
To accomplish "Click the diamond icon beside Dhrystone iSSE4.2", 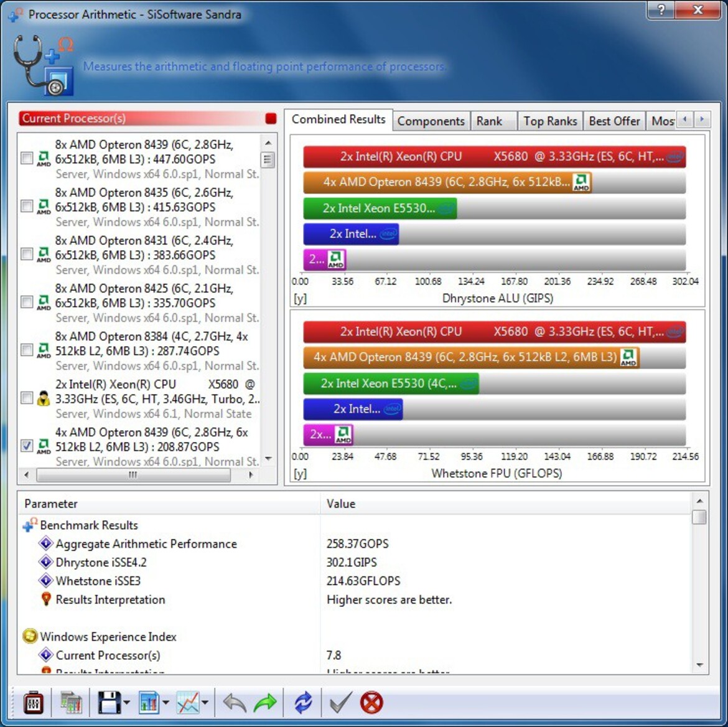I will tap(46, 561).
